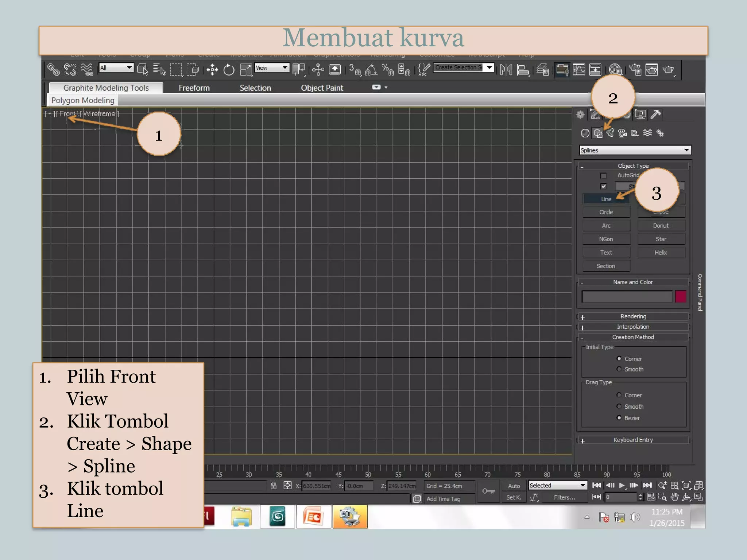Switch to the Freeform tab

coord(194,88)
